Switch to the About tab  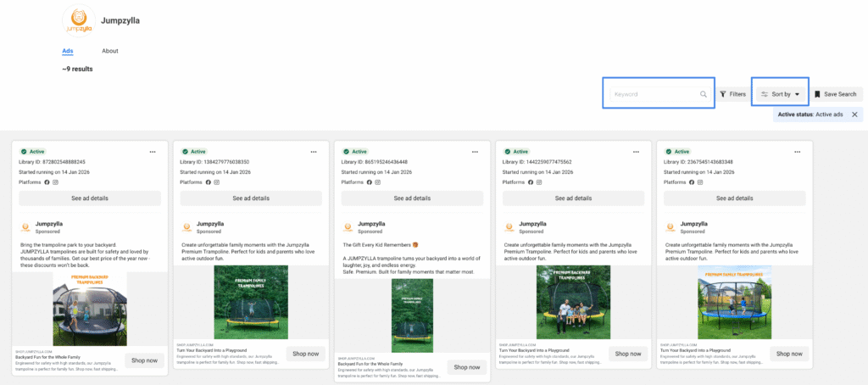coord(110,51)
